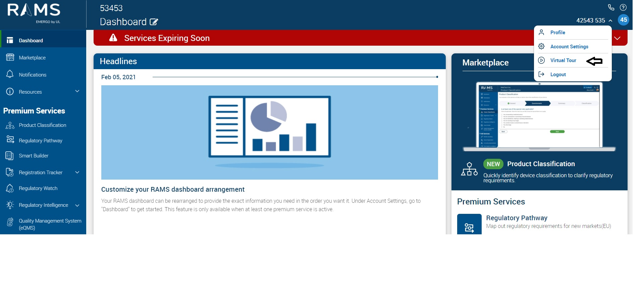Open Quality Management System (eQMS) link
This screenshot has height=283, width=644.
[50, 224]
